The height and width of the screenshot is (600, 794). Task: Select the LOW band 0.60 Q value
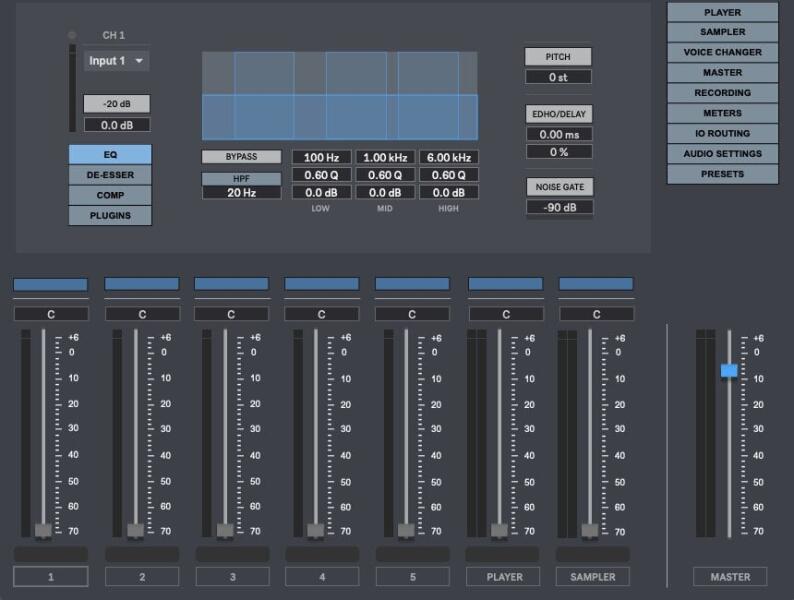pos(321,175)
